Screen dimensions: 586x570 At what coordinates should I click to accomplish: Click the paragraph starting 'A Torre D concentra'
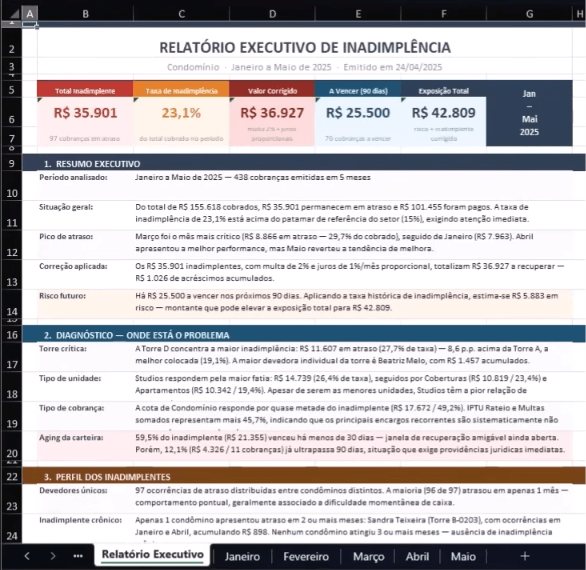342,354
